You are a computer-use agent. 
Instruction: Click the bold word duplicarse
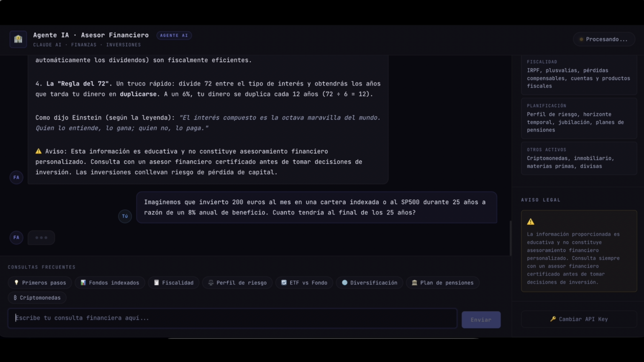(138, 94)
